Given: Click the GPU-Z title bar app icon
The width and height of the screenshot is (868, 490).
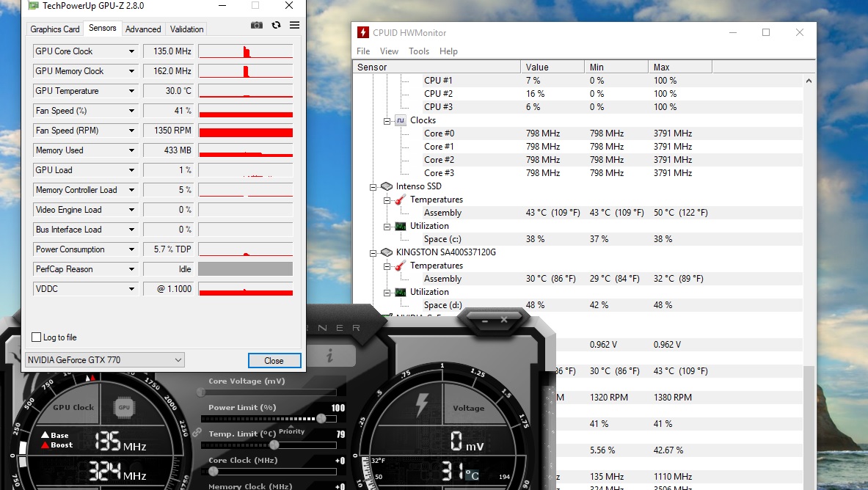Looking at the screenshot, I should (34, 6).
